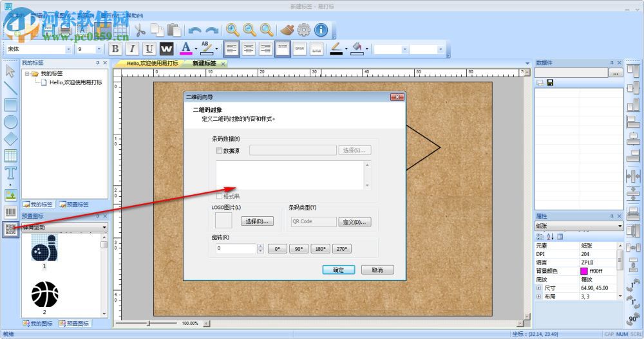This screenshot has height=339, width=644.
Task: Undo the last action
Action: point(194,30)
